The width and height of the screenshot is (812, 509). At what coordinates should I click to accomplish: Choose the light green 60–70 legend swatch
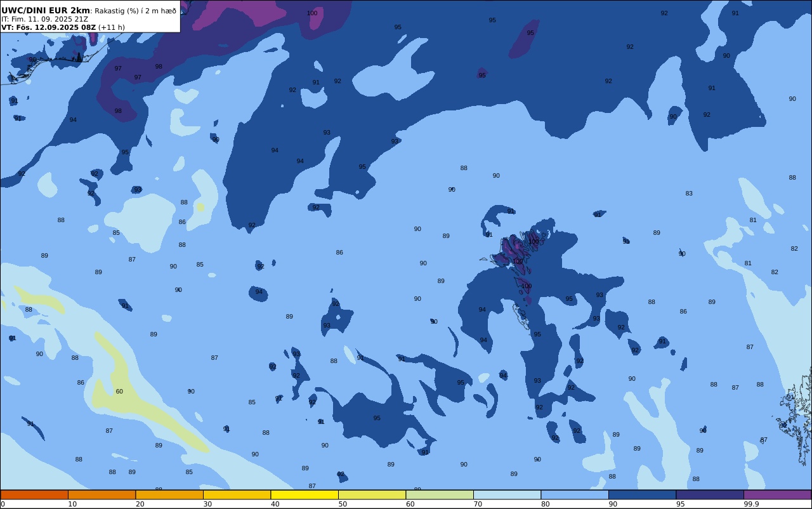click(440, 494)
